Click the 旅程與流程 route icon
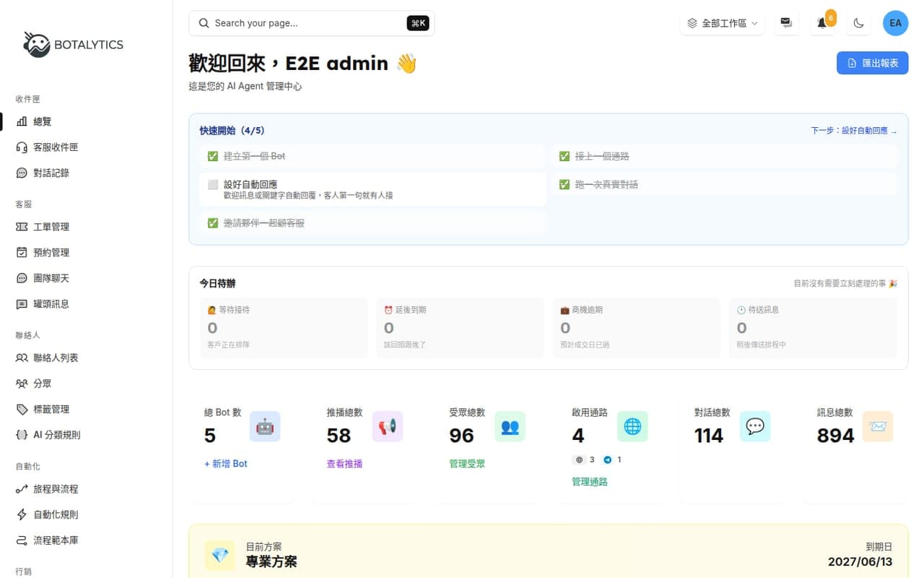924x578 pixels. (x=22, y=489)
